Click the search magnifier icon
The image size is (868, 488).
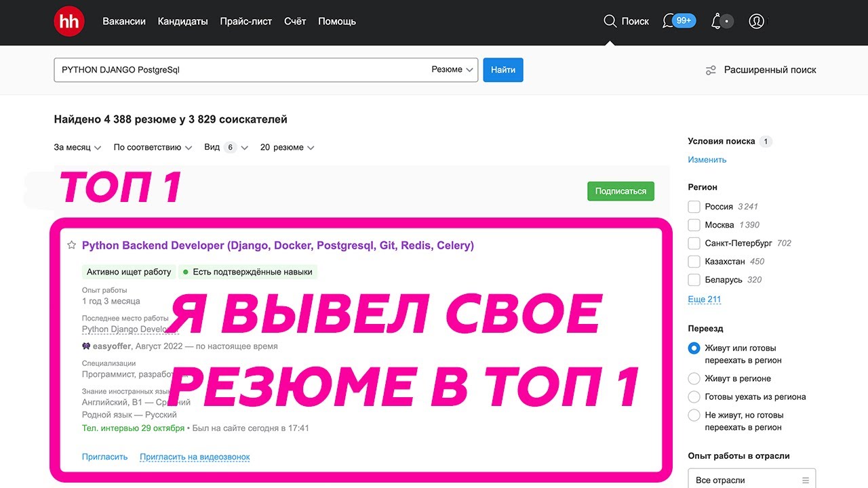click(x=610, y=21)
